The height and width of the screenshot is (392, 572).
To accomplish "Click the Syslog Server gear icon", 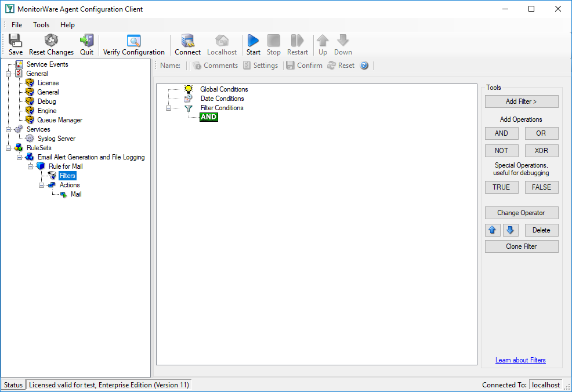I will coord(30,139).
